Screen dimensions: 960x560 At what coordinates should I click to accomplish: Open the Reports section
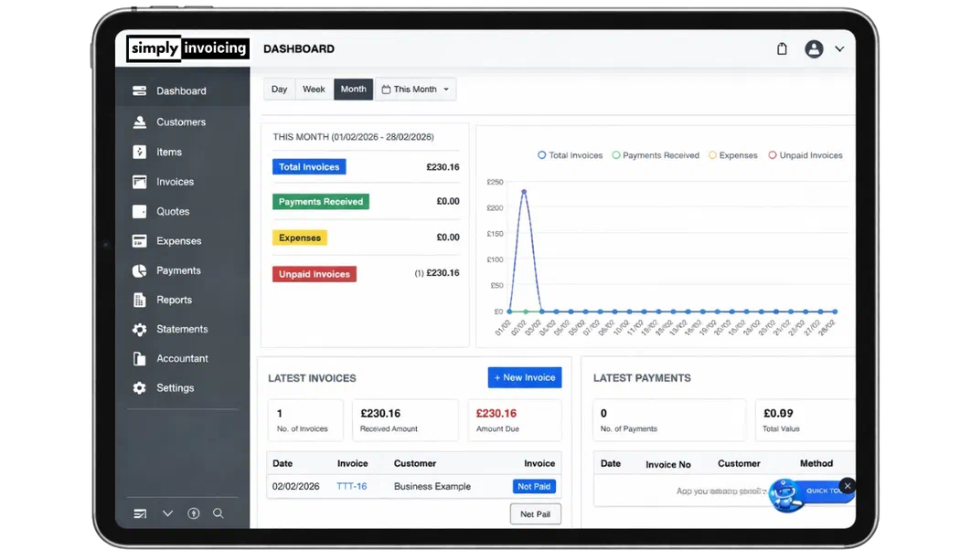coord(173,300)
